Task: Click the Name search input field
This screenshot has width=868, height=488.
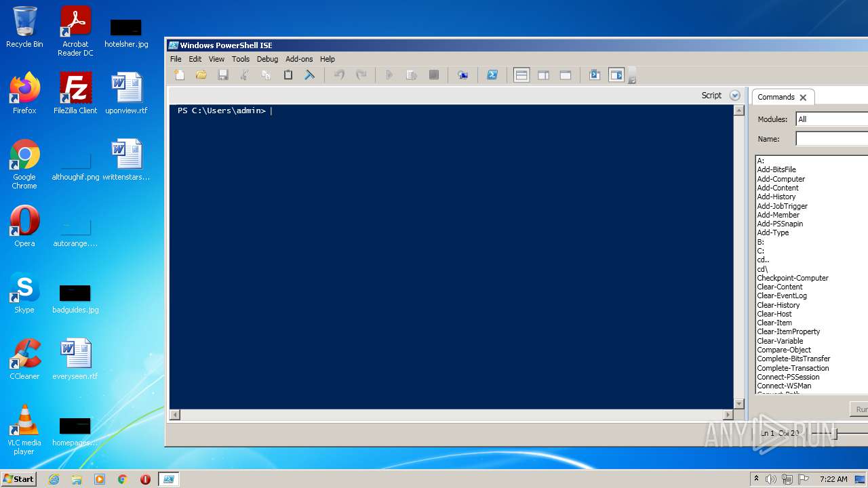Action: tap(832, 139)
